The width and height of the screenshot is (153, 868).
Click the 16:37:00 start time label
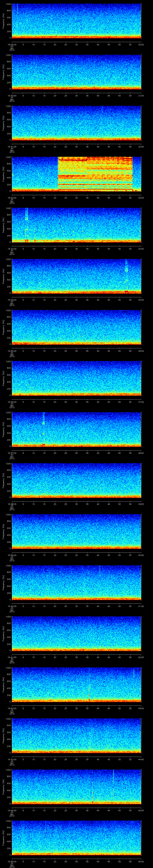click(12, 453)
